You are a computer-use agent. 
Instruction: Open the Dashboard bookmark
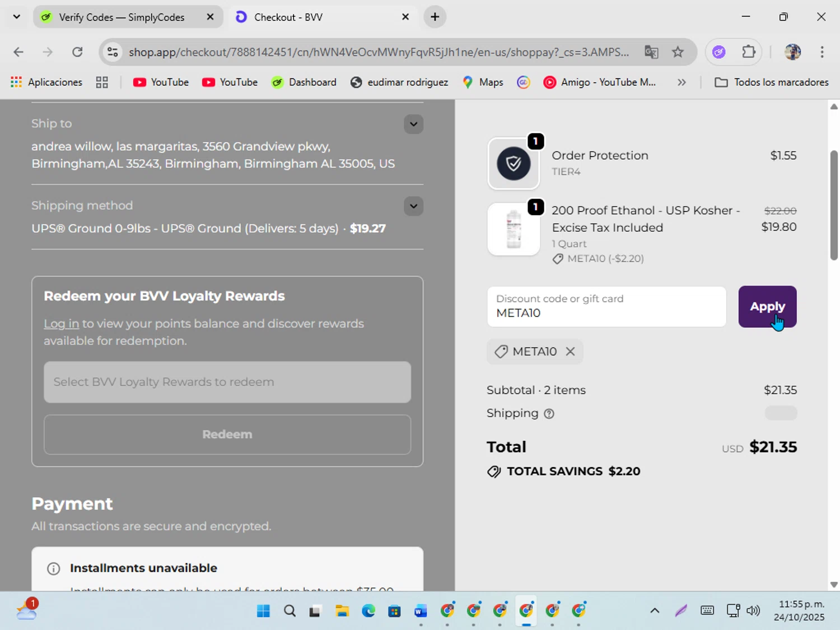click(x=304, y=82)
